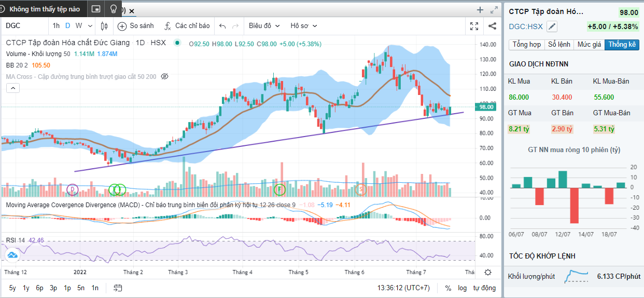Switch to the Mức giá tab
The width and height of the screenshot is (644, 298).
click(x=590, y=45)
